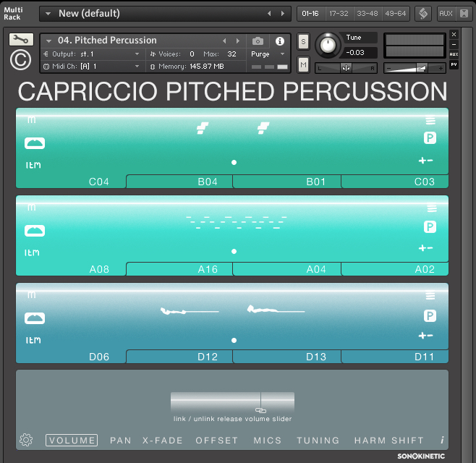Toggle the Mute 'M' button
The height and width of the screenshot is (463, 476).
point(303,64)
